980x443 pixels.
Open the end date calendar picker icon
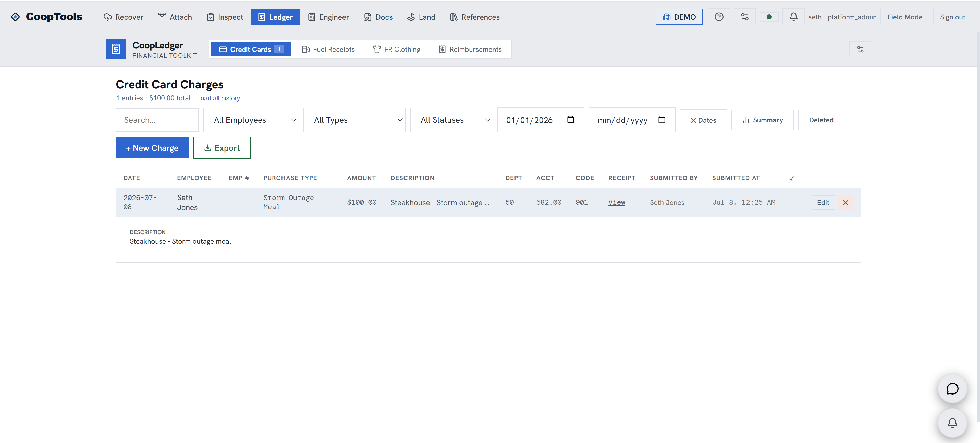coord(661,119)
